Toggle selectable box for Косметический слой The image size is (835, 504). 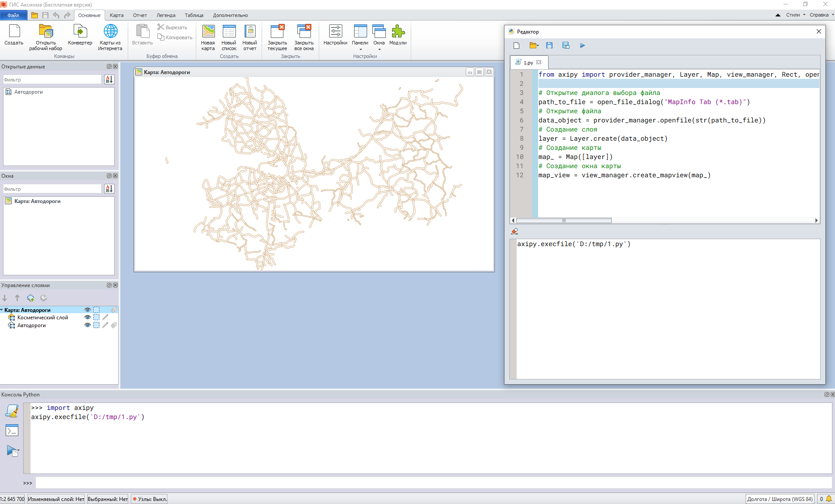click(x=96, y=318)
